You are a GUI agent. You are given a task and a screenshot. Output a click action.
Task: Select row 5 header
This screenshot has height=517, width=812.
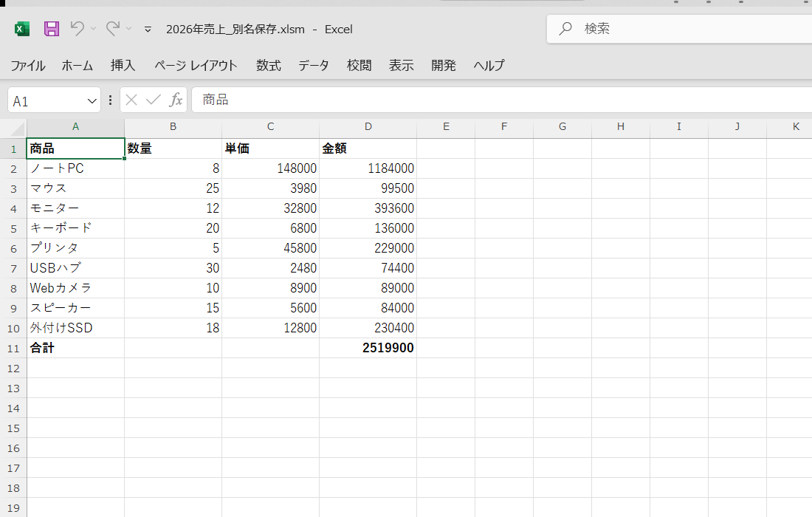click(x=13, y=229)
